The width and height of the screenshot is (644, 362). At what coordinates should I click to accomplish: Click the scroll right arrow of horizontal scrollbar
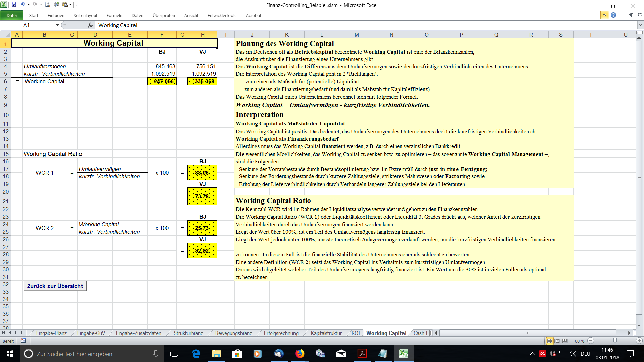629,333
